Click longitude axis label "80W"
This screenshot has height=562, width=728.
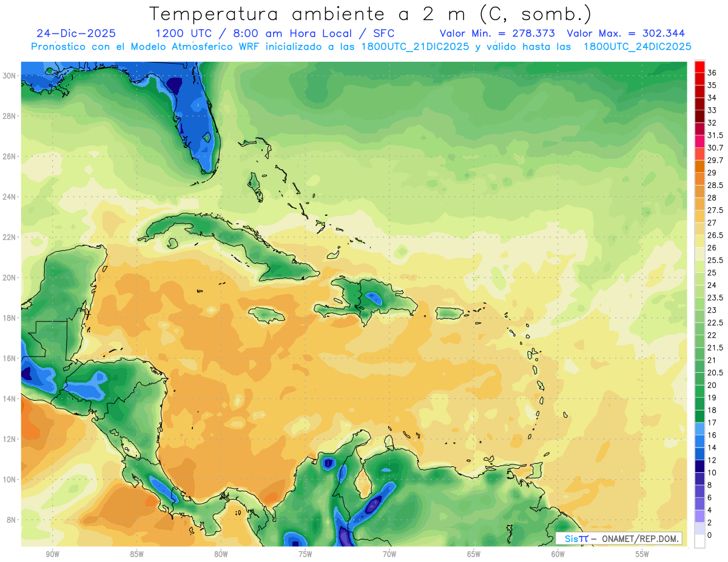tap(221, 555)
